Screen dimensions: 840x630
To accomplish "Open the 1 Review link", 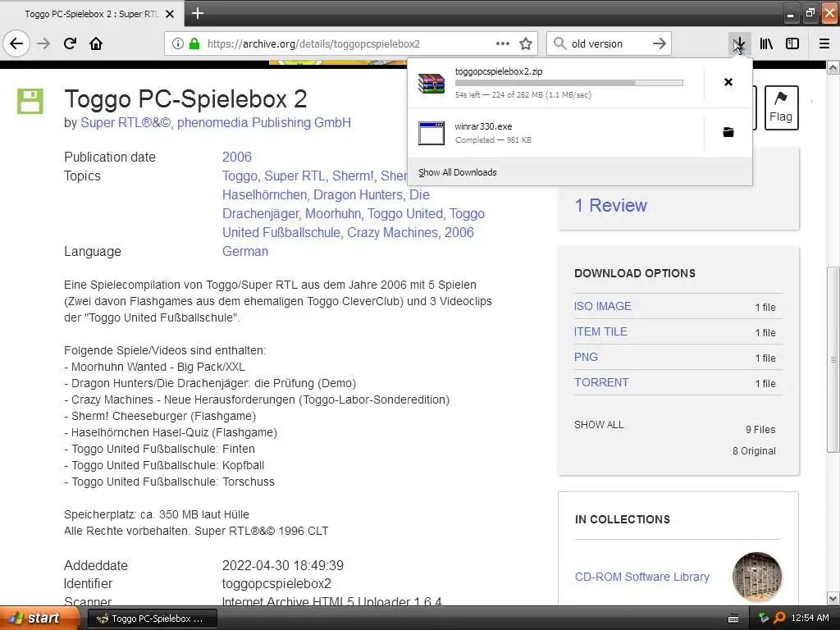I will coord(610,206).
